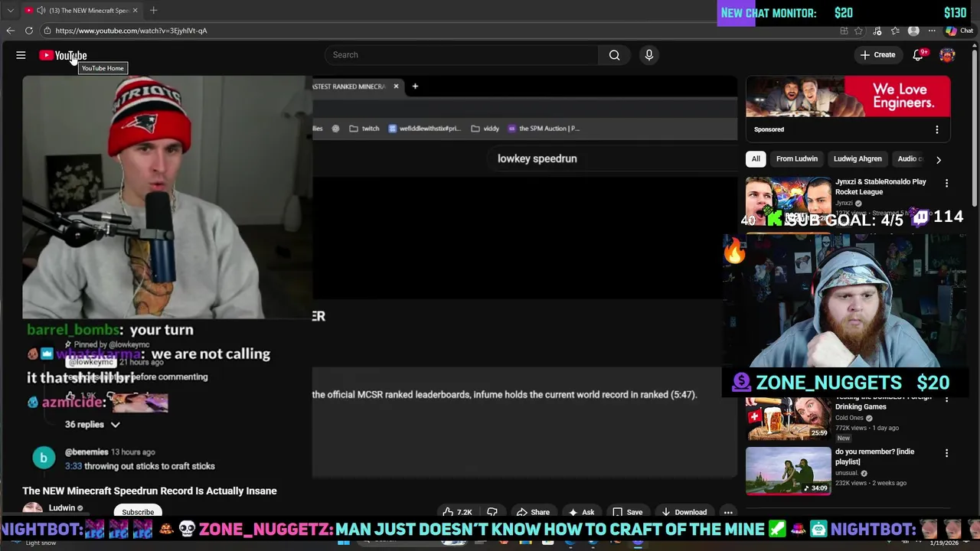
Task: Open the Cold Ones channel name
Action: click(x=849, y=418)
